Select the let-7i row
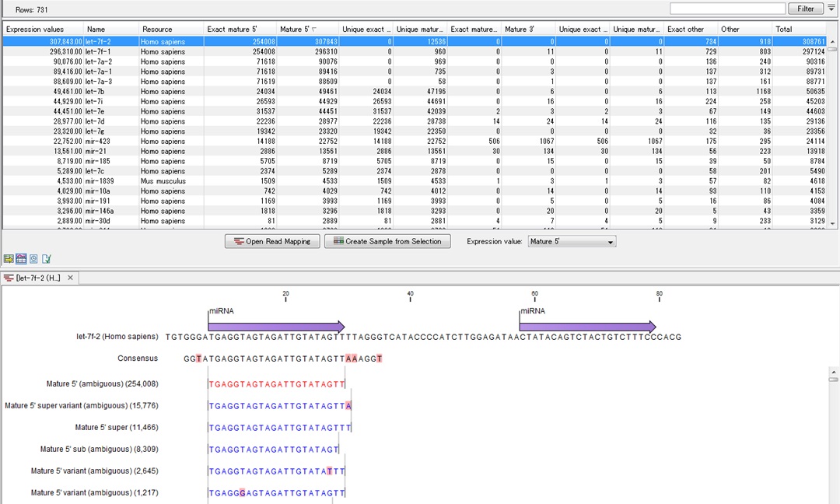The width and height of the screenshot is (840, 504). click(x=415, y=101)
